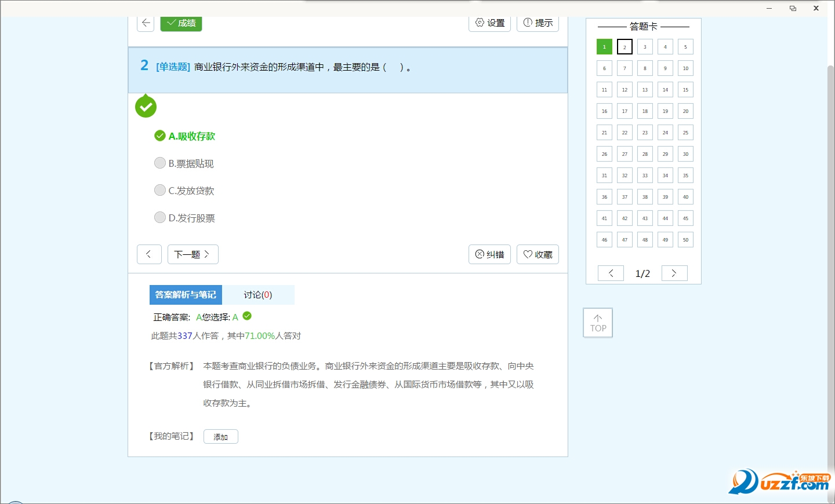Open question 32 in answer card

[x=625, y=176]
